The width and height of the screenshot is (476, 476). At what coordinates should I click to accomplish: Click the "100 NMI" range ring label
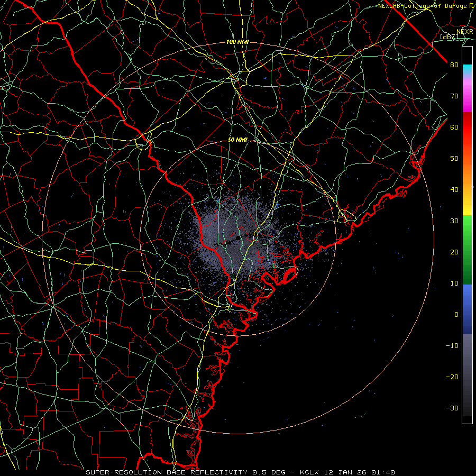point(237,42)
